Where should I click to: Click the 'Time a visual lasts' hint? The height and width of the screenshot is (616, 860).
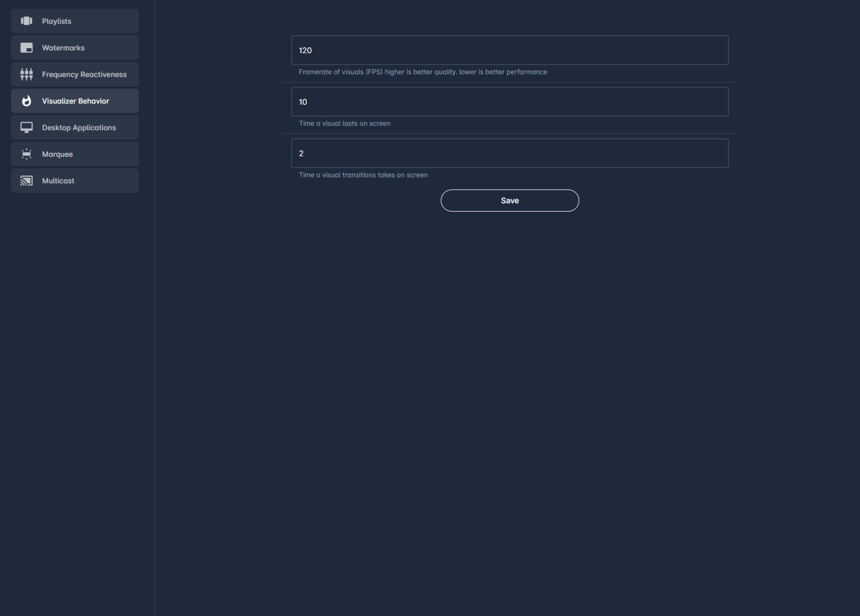tap(344, 124)
